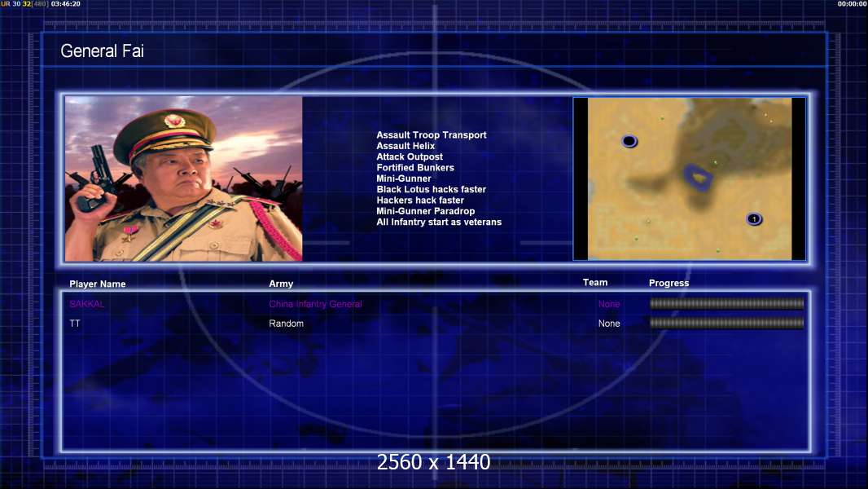
Task: Click the Player Name column header
Action: pyautogui.click(x=98, y=284)
